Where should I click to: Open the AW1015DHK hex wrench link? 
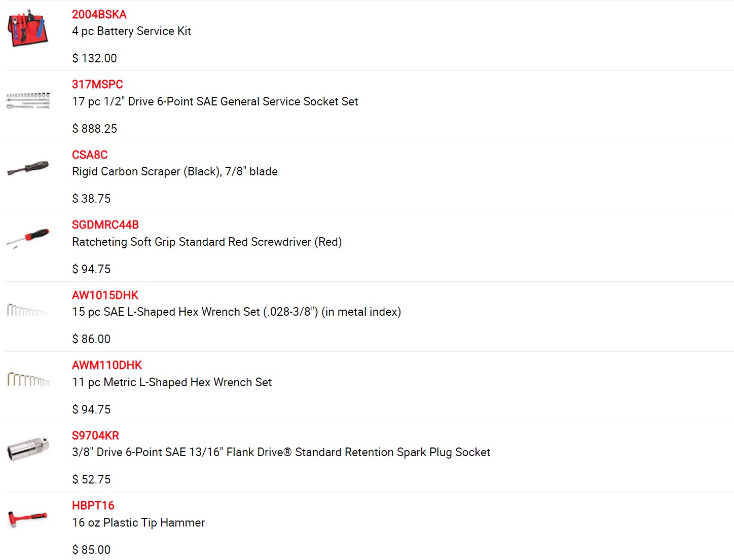(105, 295)
